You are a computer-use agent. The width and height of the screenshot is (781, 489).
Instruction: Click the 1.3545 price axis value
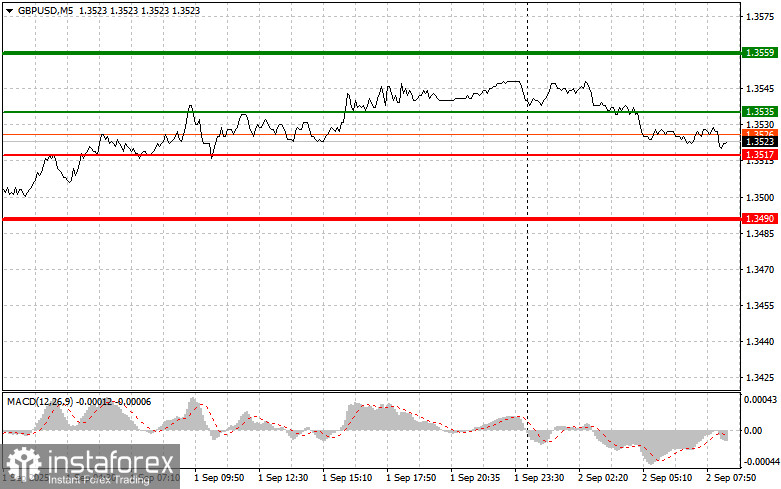[760, 89]
